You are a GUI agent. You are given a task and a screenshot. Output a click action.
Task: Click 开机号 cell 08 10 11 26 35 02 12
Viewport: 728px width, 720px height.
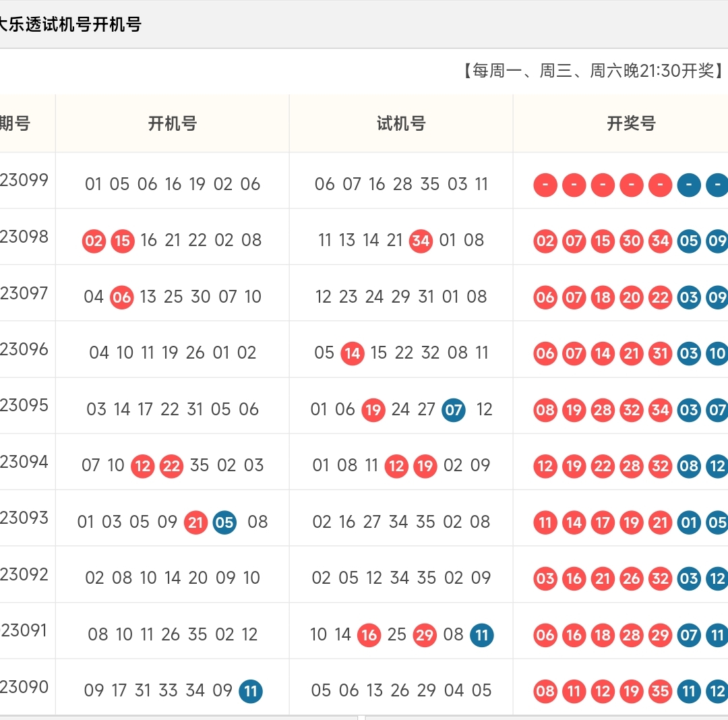pyautogui.click(x=173, y=634)
